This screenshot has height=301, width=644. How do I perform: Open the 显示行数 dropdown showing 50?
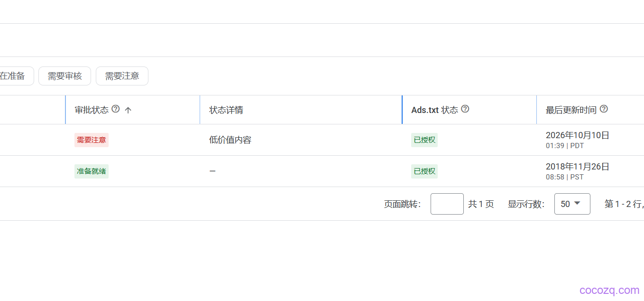572,204
